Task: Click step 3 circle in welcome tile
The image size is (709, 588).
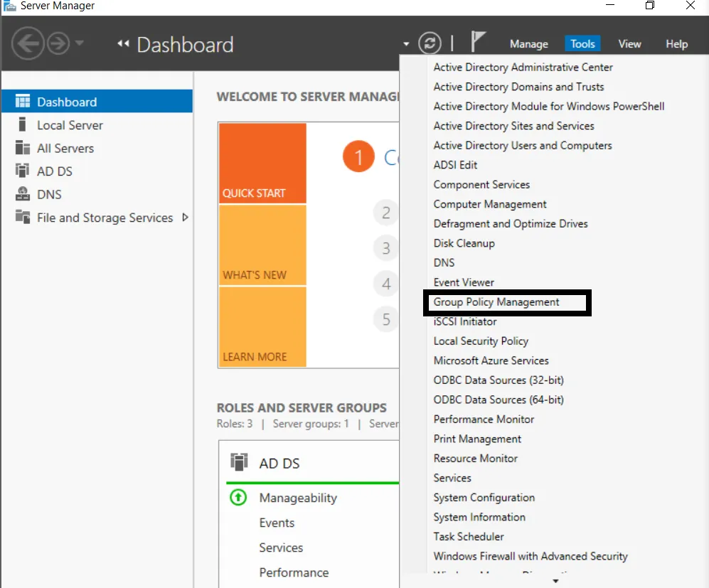Action: coord(385,248)
